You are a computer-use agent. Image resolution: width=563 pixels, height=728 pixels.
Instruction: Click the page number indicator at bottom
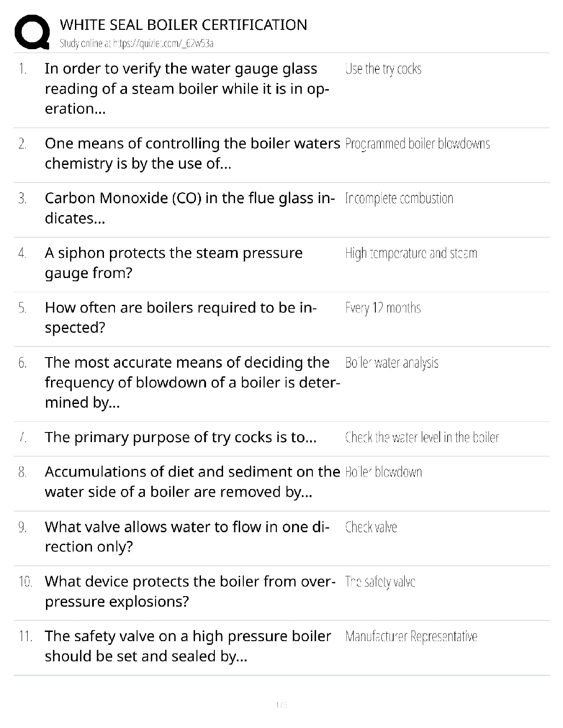281,705
